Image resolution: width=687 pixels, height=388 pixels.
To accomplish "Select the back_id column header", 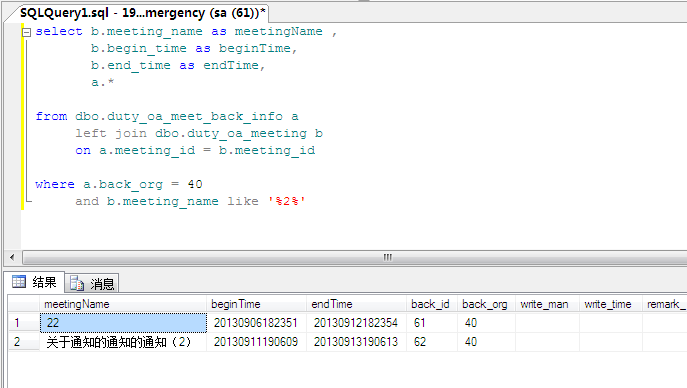I will point(432,304).
